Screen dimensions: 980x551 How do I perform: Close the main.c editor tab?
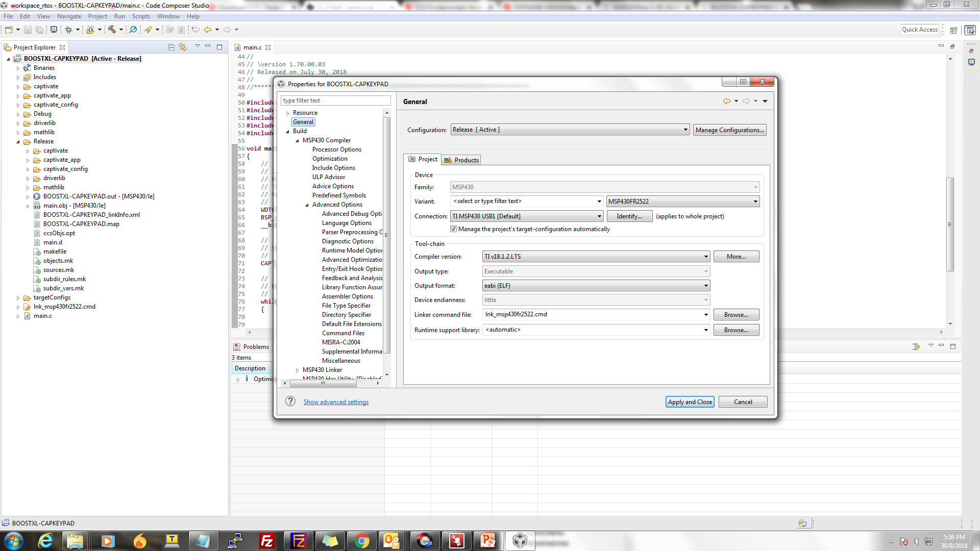point(268,47)
